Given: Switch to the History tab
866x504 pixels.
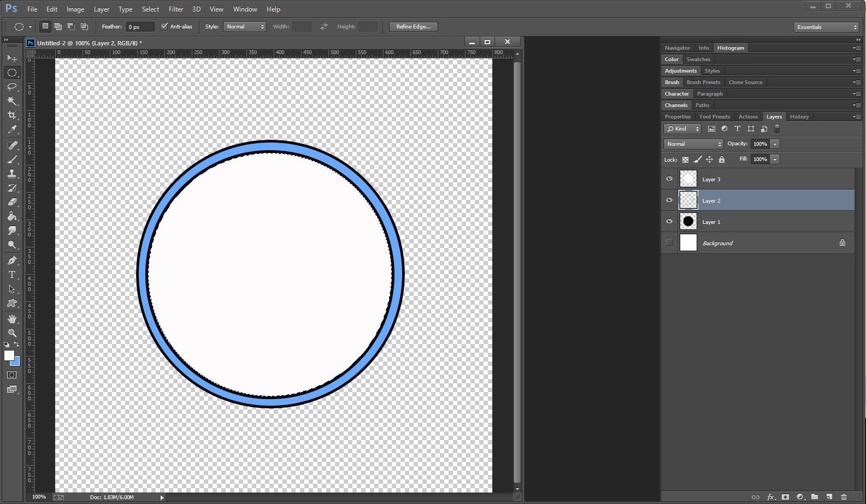Looking at the screenshot, I should click(799, 117).
